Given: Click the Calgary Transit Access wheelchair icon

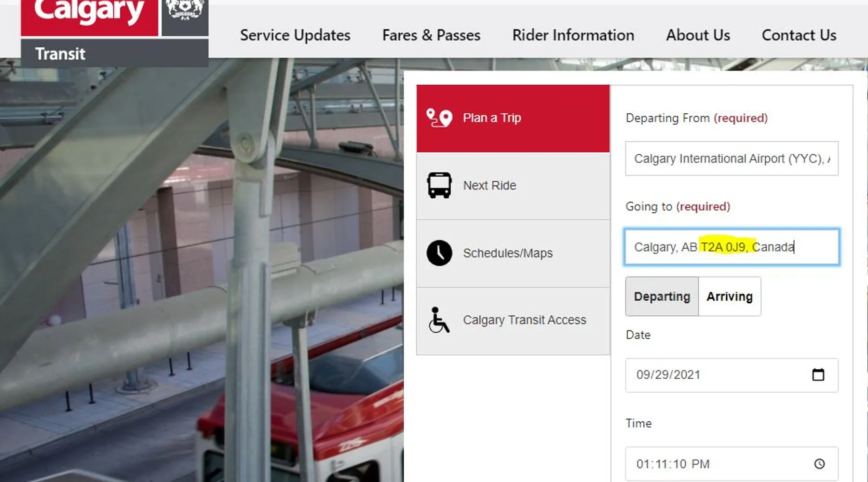Looking at the screenshot, I should (x=439, y=320).
